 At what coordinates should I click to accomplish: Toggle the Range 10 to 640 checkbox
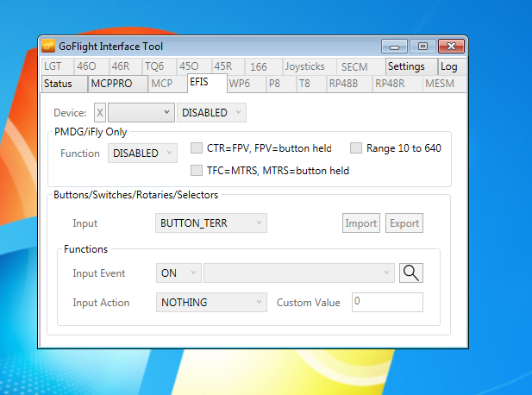pos(356,148)
